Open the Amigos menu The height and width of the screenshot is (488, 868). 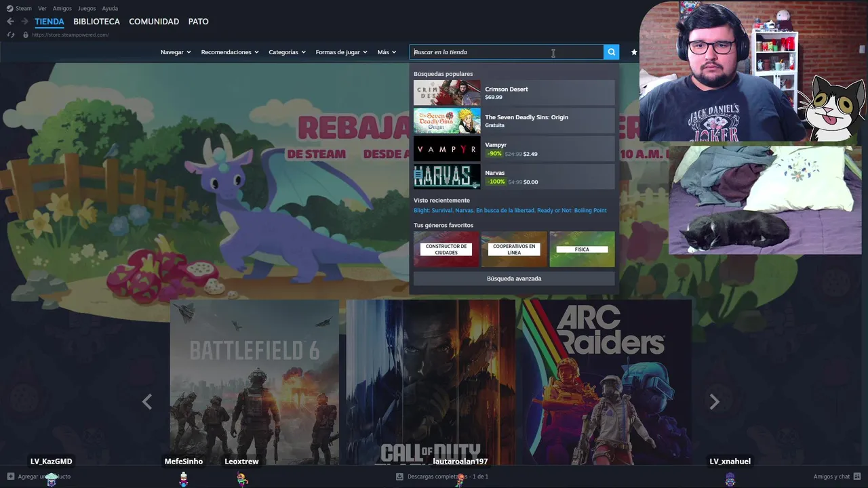click(62, 8)
